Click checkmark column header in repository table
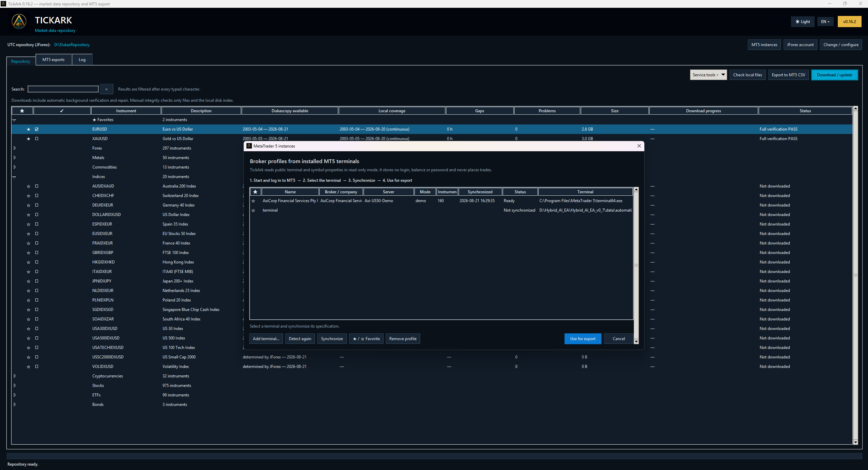This screenshot has height=470, width=868. [62, 111]
